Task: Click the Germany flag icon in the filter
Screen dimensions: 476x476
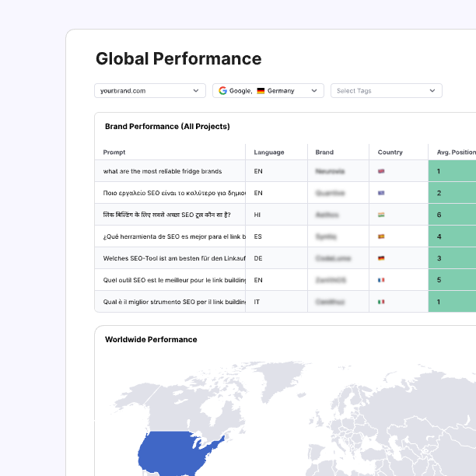Action: tap(261, 91)
